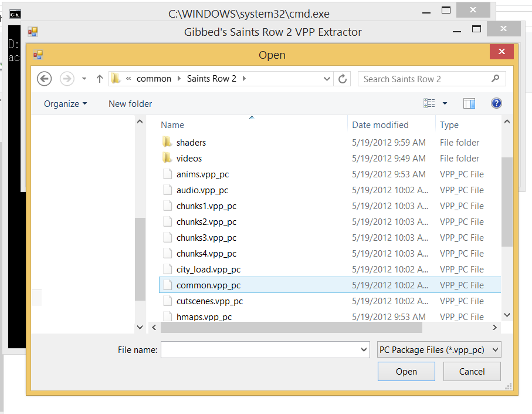The height and width of the screenshot is (414, 532).
Task: Select chunks1.vpp_pc file
Action: 330,206
